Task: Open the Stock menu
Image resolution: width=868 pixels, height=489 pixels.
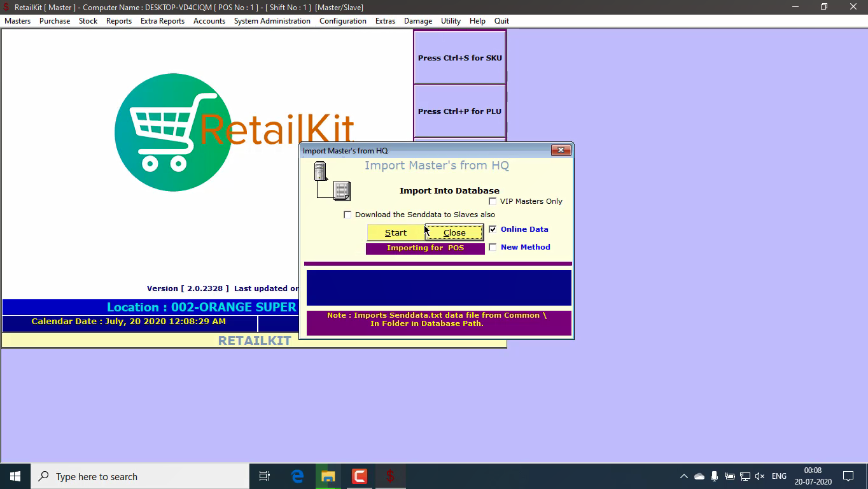Action: pos(88,21)
